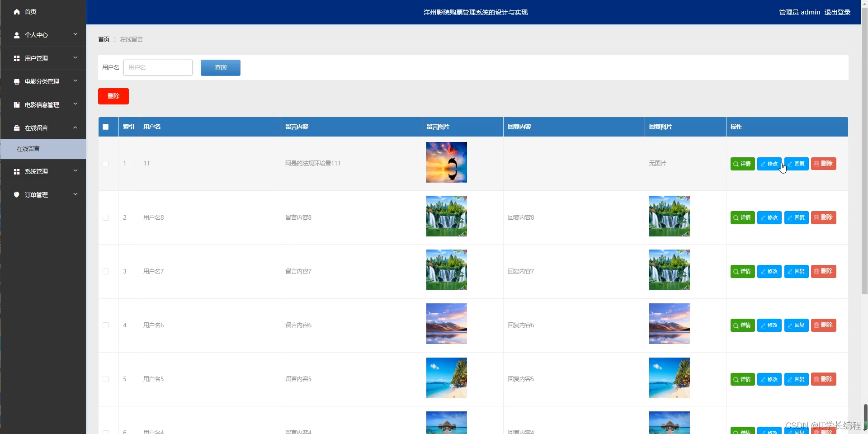This screenshot has height=434, width=868.
Task: Open the mountain lake message image for 用户名6
Action: coord(447,324)
